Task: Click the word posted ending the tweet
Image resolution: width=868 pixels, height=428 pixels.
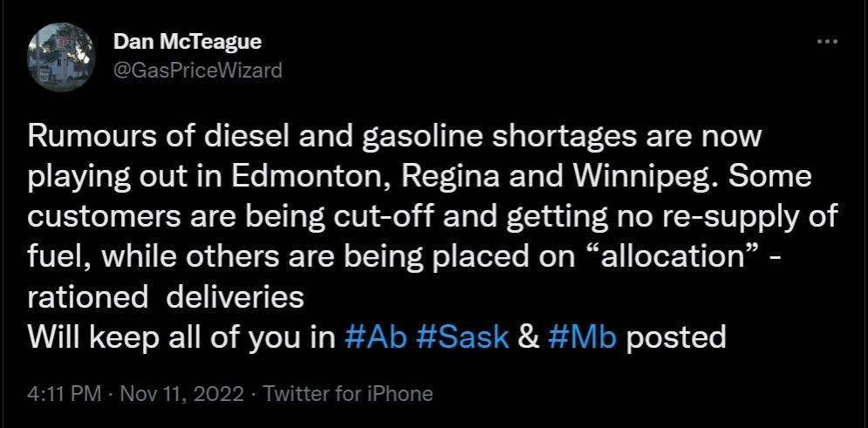Action: click(x=676, y=336)
